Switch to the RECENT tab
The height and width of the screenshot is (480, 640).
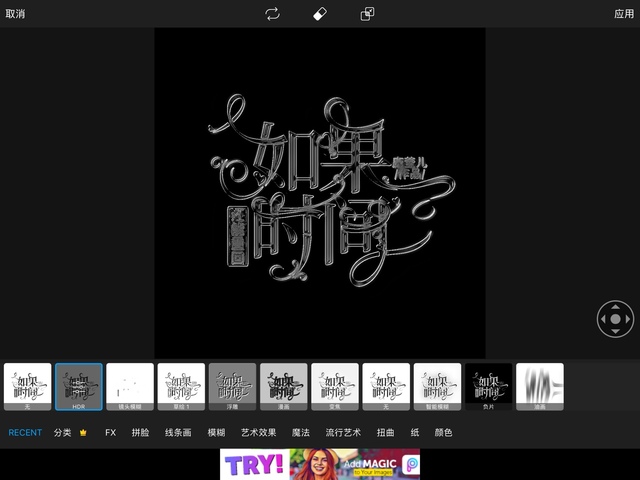[x=25, y=433]
